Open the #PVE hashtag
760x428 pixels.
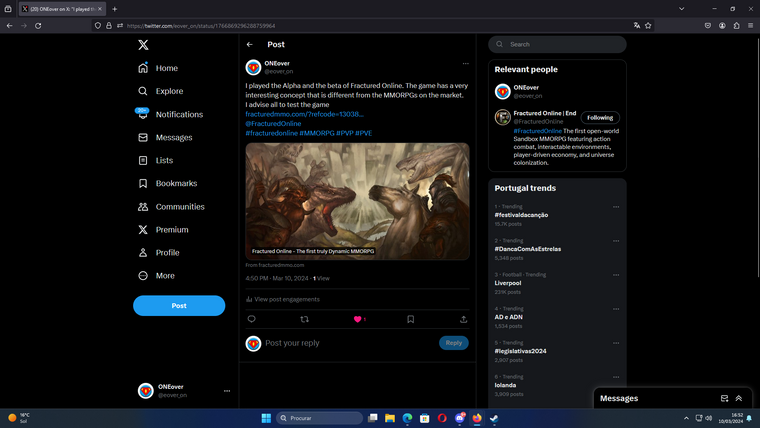(x=364, y=133)
